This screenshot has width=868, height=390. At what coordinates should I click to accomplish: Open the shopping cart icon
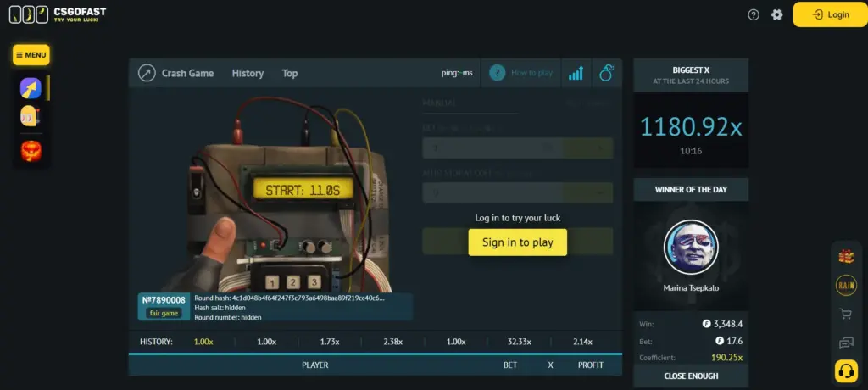pos(846,314)
